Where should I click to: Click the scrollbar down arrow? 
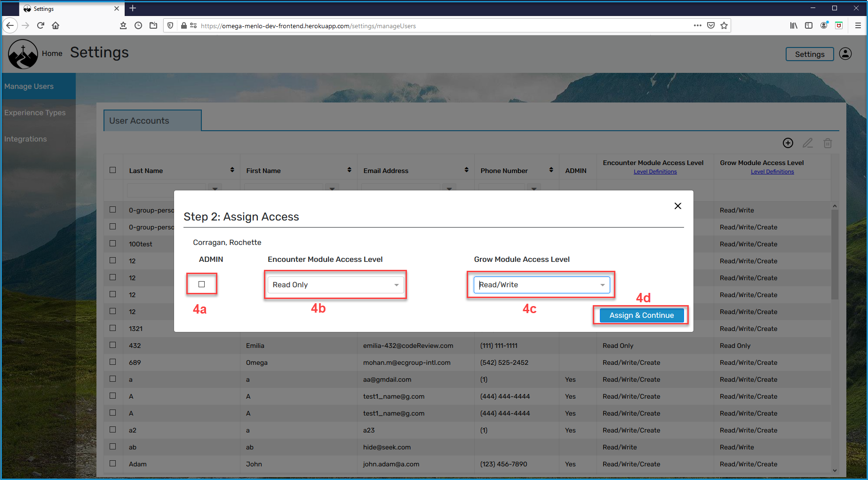tap(835, 470)
